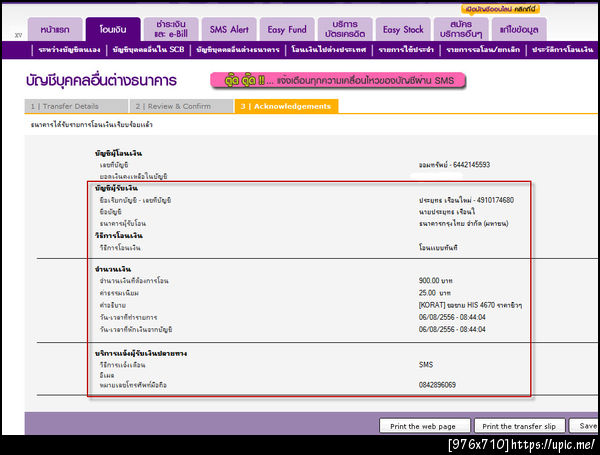This screenshot has height=455, width=600.
Task: Click the orange online banner at top
Action: (501, 9)
